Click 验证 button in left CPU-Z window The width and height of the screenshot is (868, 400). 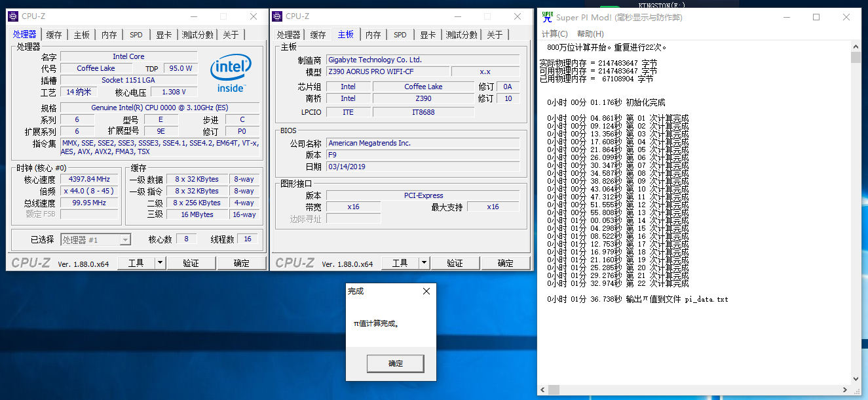pos(191,263)
